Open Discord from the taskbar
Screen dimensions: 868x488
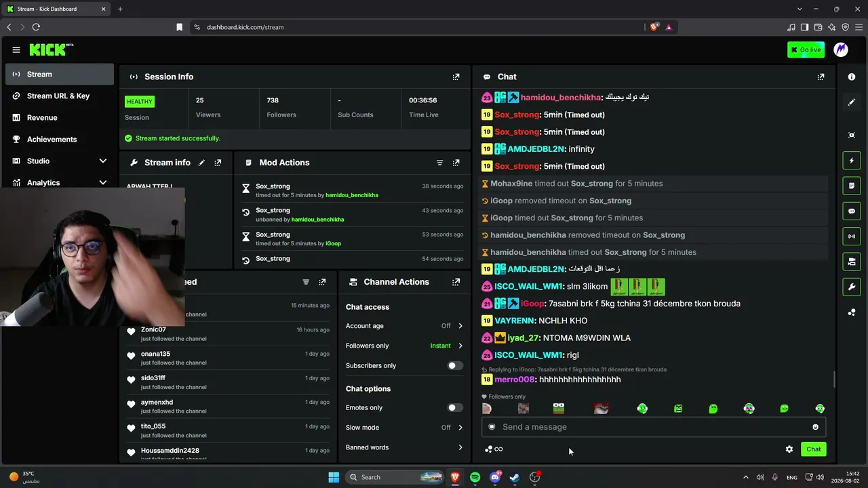pos(495,477)
